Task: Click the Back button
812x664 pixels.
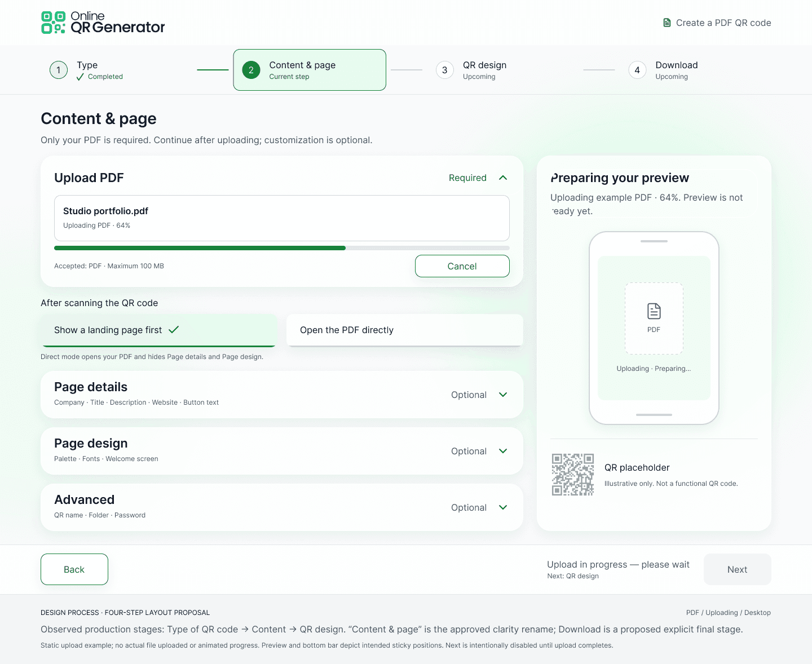Action: (74, 569)
